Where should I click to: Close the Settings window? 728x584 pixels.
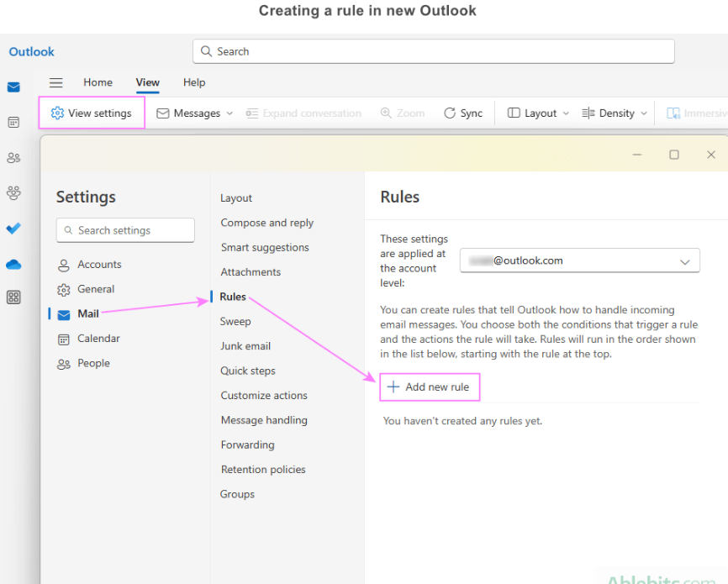pyautogui.click(x=711, y=155)
